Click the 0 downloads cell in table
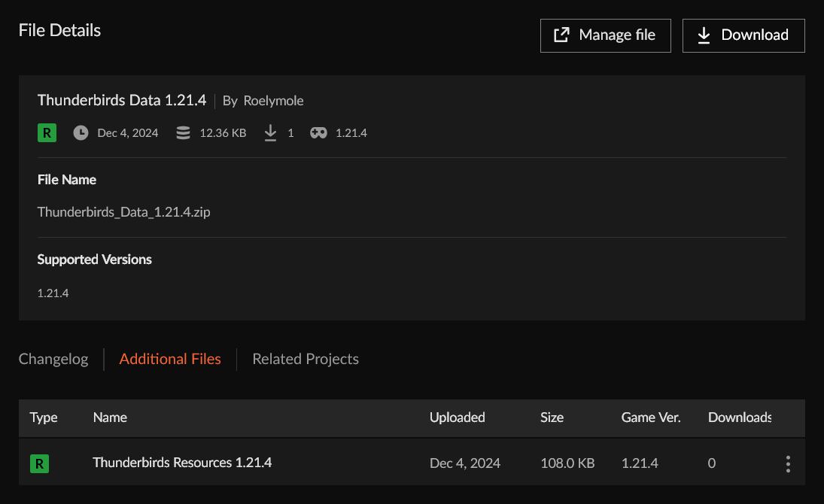This screenshot has width=824, height=504. click(712, 463)
